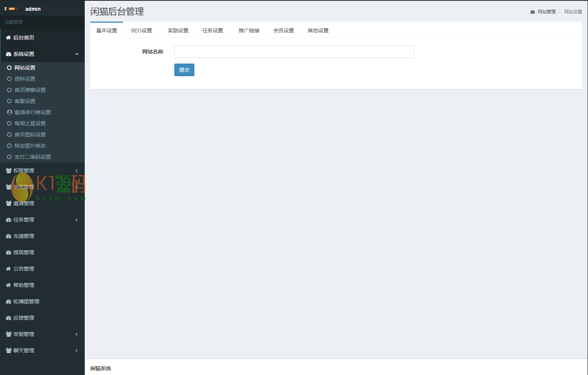This screenshot has width=588, height=375.
Task: Click the circle icon next to 资料设置
Action: point(9,79)
